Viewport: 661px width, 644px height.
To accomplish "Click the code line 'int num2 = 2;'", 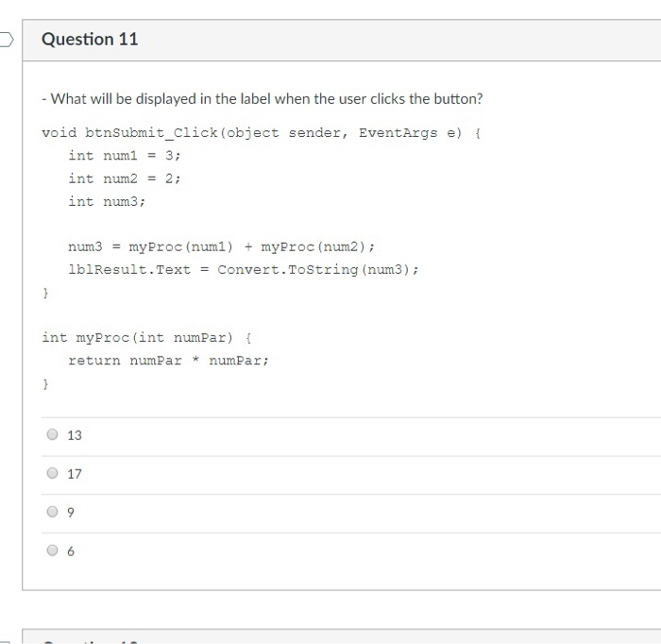I will (x=125, y=178).
